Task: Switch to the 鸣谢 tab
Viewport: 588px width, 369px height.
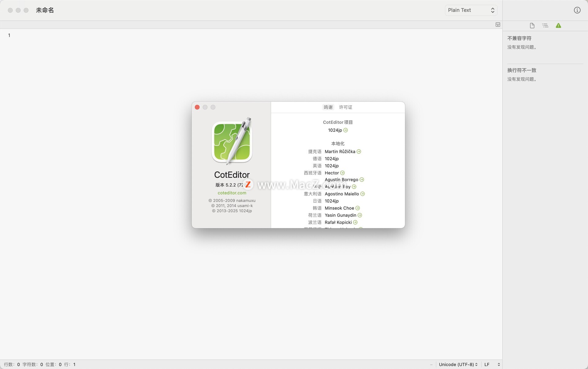Action: pyautogui.click(x=328, y=107)
